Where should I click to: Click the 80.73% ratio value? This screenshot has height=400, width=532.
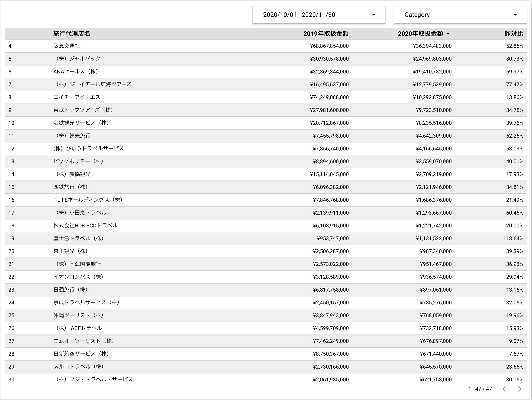tap(515, 59)
